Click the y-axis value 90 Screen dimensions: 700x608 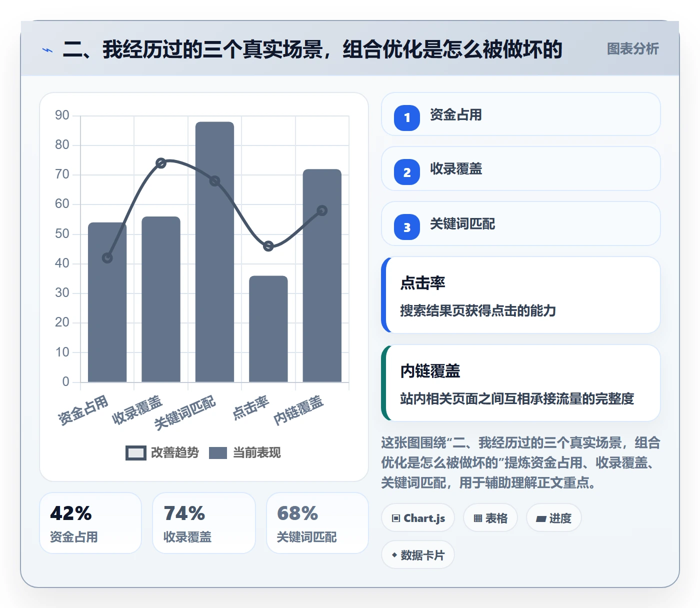pyautogui.click(x=62, y=115)
